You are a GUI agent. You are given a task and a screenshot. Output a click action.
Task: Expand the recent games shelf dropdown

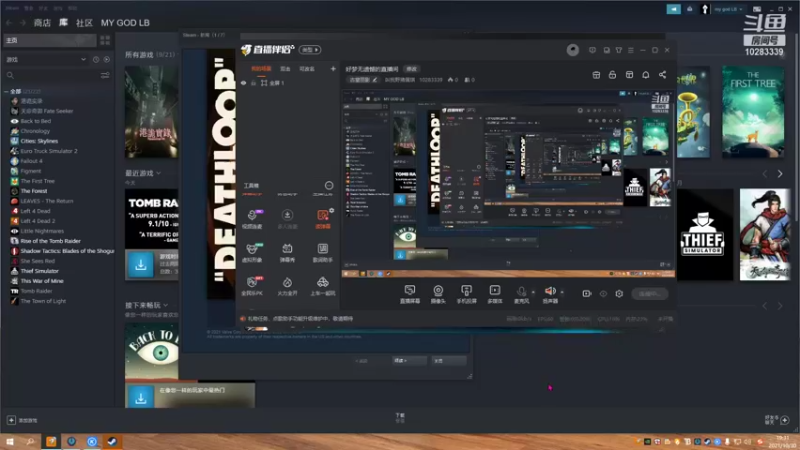(159, 173)
